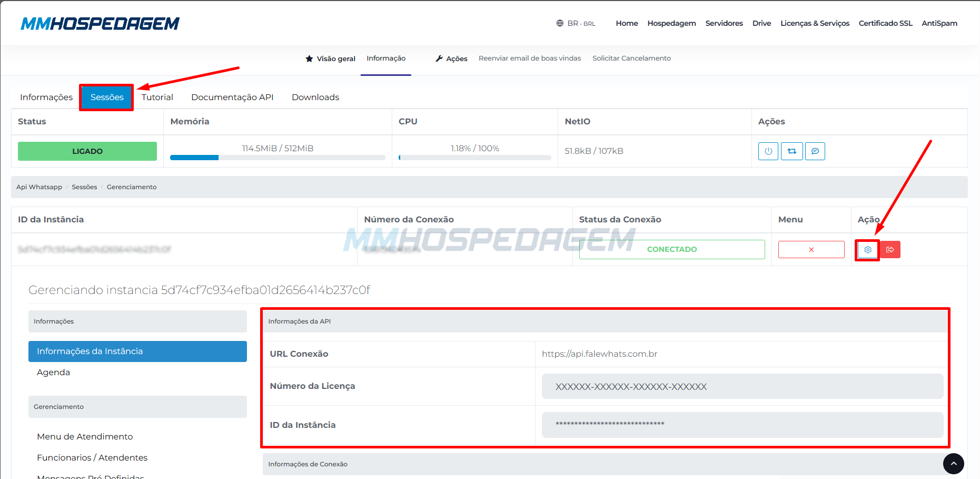Select Informações da Instância in sidebar

[x=137, y=351]
